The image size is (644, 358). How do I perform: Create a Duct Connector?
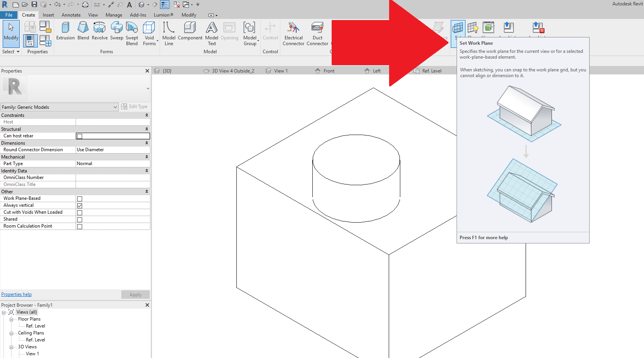click(317, 34)
